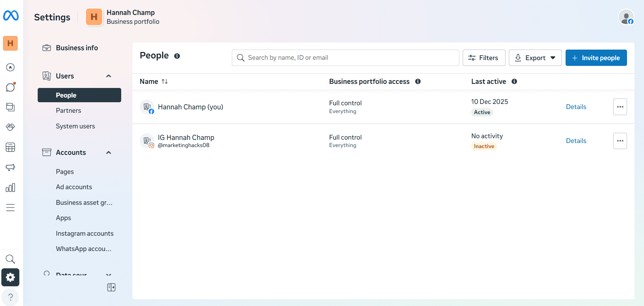The height and width of the screenshot is (306, 644).
Task: Open the Meta logo home screen
Action: [10, 16]
